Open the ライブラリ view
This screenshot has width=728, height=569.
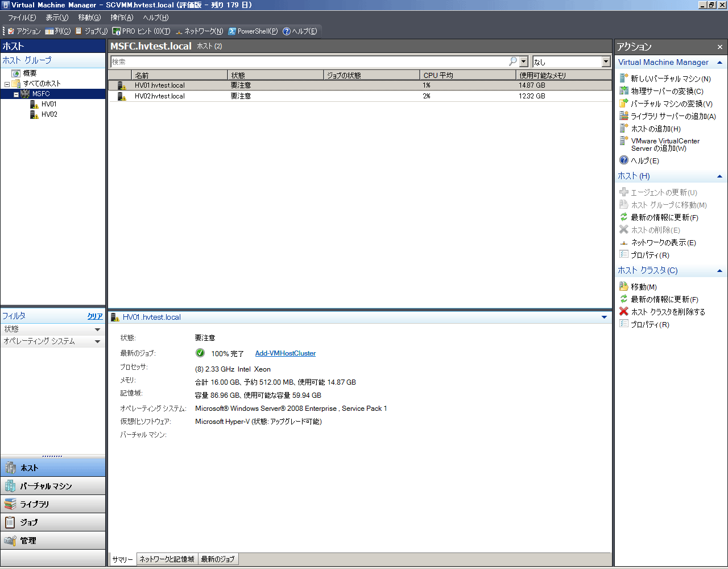click(x=53, y=504)
